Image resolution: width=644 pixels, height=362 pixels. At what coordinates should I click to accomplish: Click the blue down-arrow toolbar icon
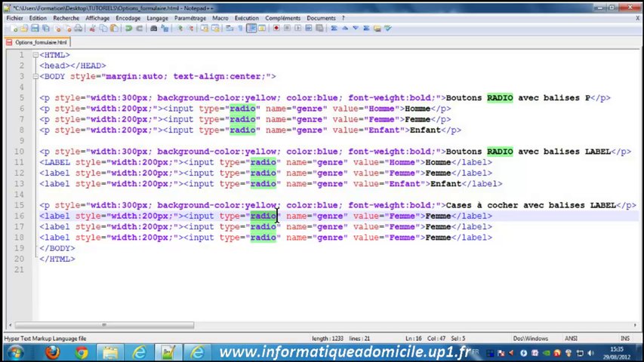point(356,29)
